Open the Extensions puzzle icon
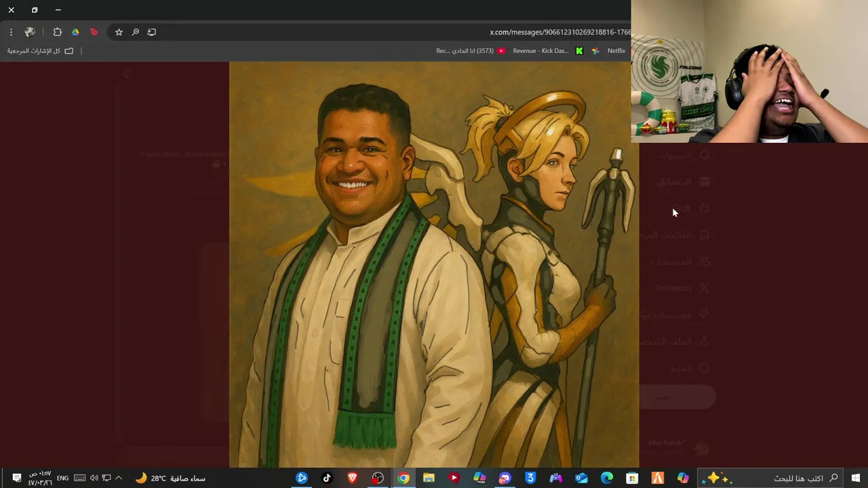 point(57,32)
